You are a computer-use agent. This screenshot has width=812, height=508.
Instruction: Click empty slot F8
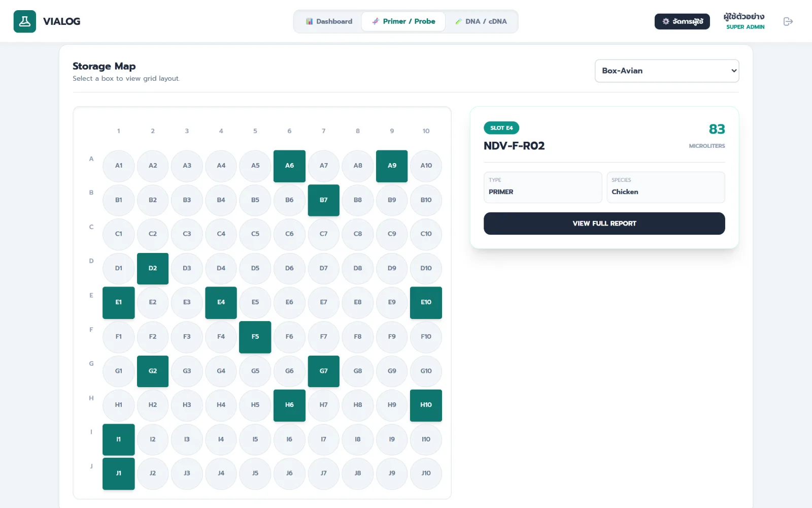click(358, 337)
